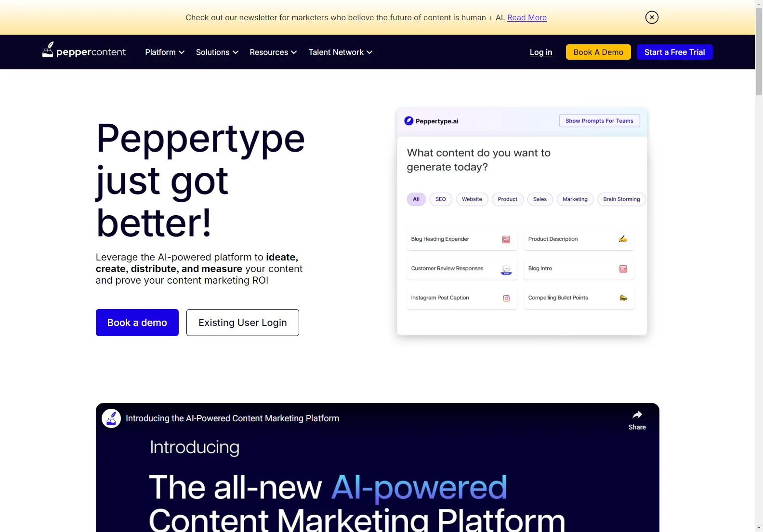Open the Blog Intro label
This screenshot has width=763, height=532.
tap(540, 269)
